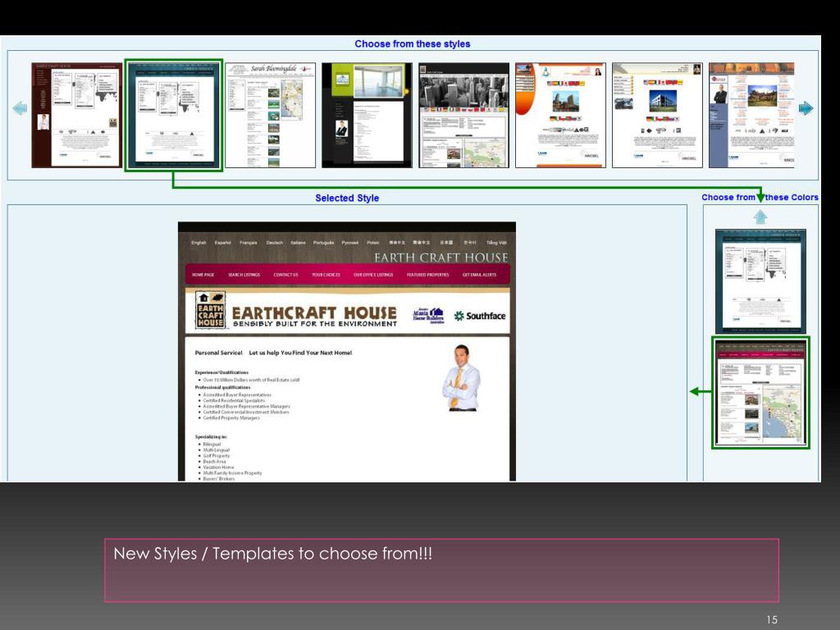Click 'Experience/Qualifications' heading in preview
Image resolution: width=840 pixels, height=630 pixels.
[x=221, y=372]
